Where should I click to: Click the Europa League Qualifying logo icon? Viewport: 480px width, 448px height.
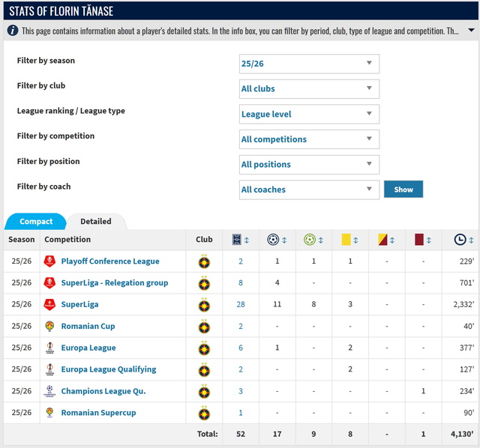[x=49, y=369]
